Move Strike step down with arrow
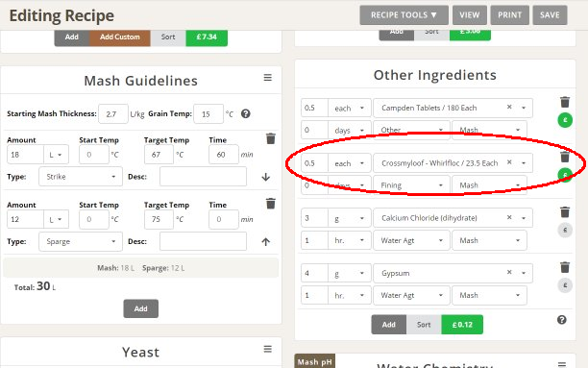The width and height of the screenshot is (588, 368). (266, 177)
